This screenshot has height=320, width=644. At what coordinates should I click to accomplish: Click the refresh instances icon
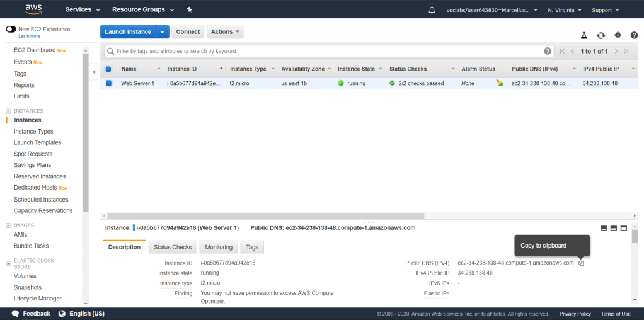click(x=601, y=36)
